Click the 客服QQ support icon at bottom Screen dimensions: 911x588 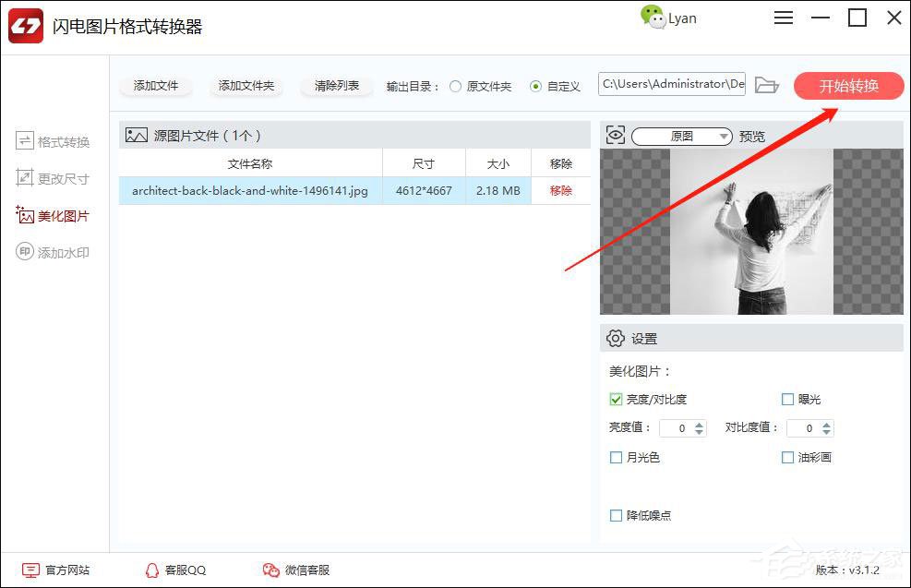(152, 570)
